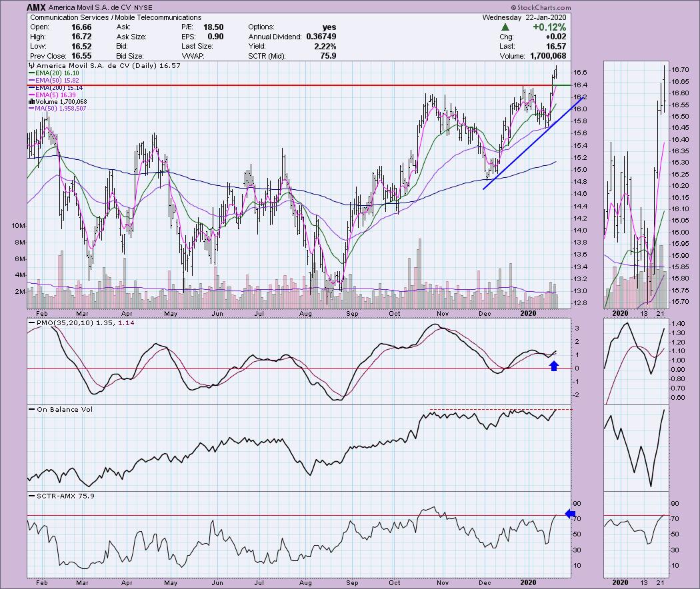The height and width of the screenshot is (589, 700).
Task: Click the Volume legend entry under EMAs
Action: [x=57, y=102]
